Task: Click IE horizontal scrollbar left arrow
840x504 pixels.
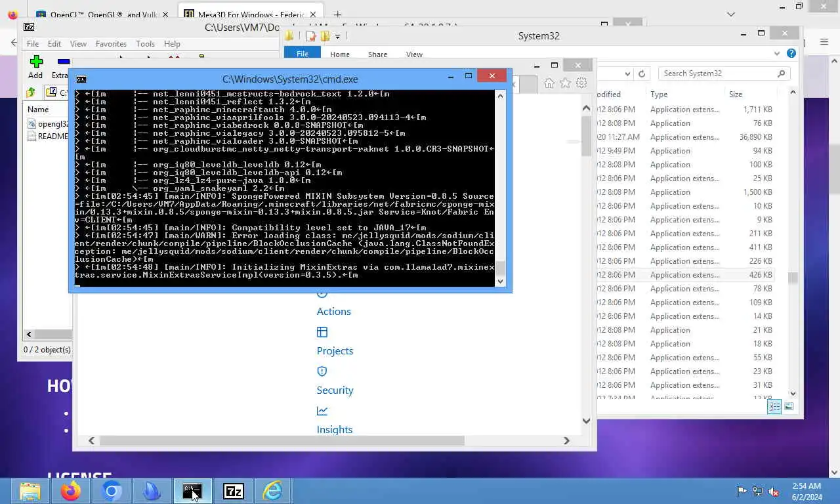Action: 91,441
